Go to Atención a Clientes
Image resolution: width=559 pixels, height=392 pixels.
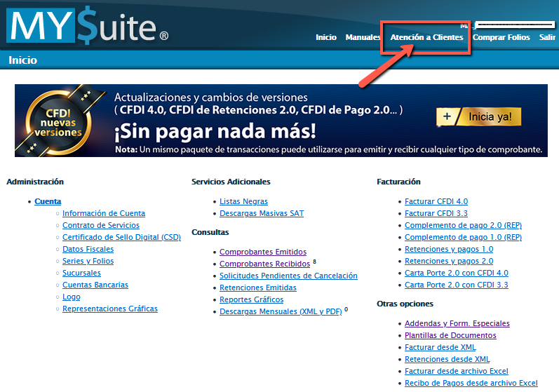coord(426,37)
